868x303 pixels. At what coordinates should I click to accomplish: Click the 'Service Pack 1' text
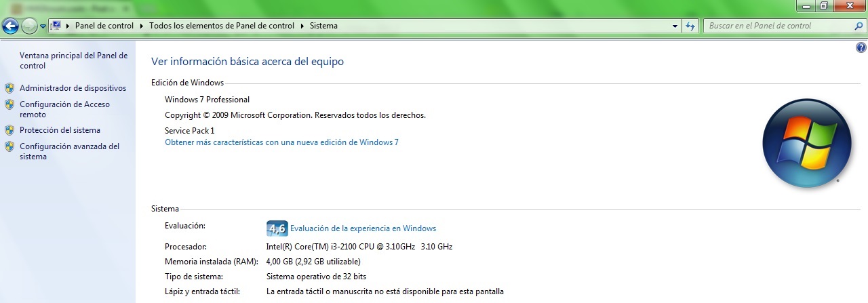pos(189,130)
